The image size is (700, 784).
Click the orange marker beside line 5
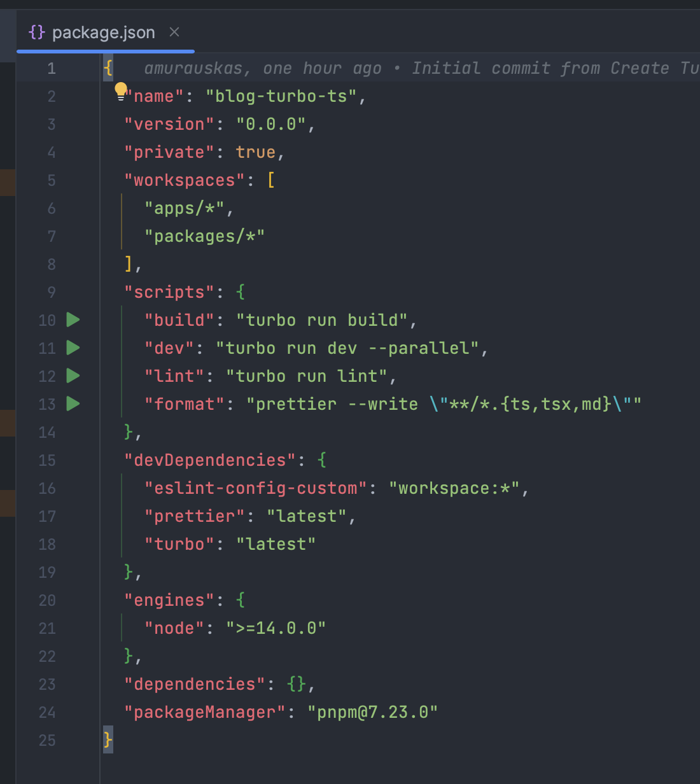click(8, 182)
